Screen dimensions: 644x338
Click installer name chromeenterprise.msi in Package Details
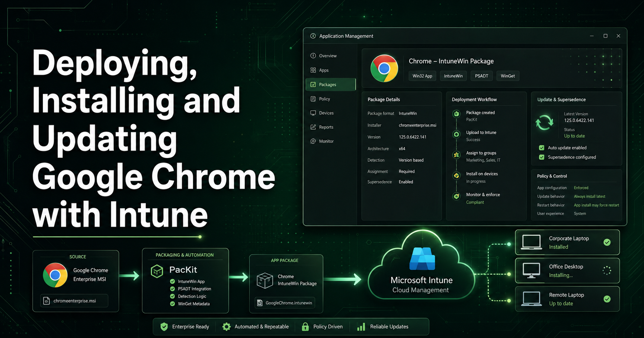coord(417,125)
